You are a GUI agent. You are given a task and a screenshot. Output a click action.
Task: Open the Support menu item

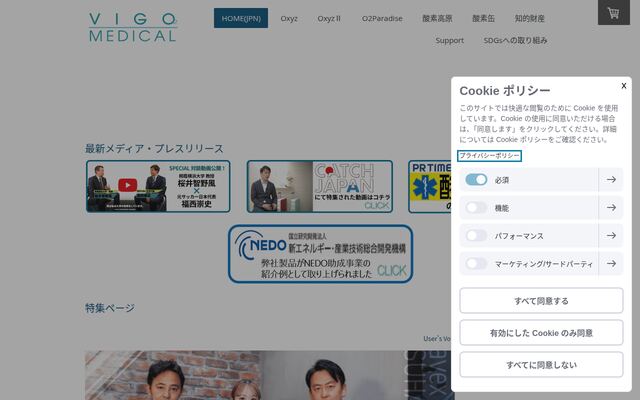[x=449, y=40]
